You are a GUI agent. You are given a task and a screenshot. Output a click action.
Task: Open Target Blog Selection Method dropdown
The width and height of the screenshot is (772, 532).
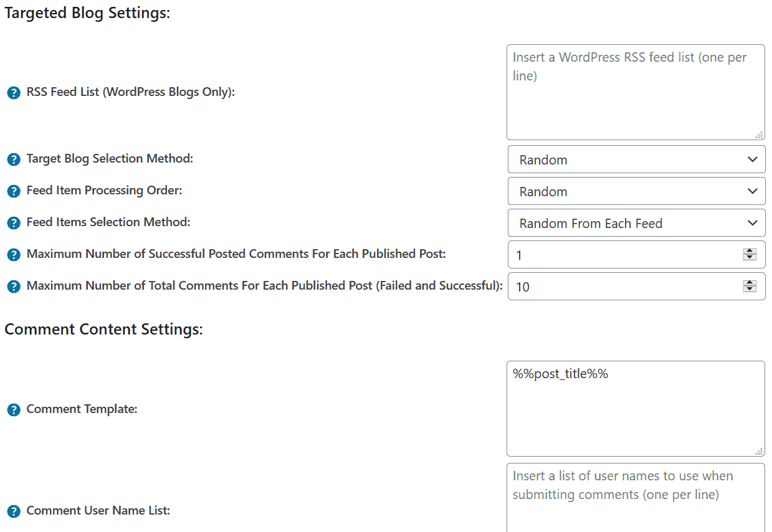coord(636,159)
